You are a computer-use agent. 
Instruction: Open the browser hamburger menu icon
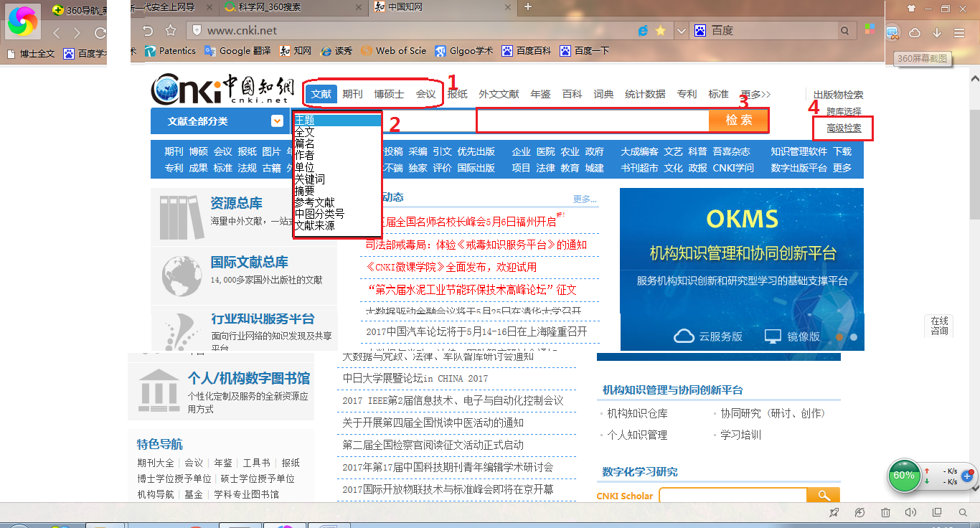coord(959,32)
